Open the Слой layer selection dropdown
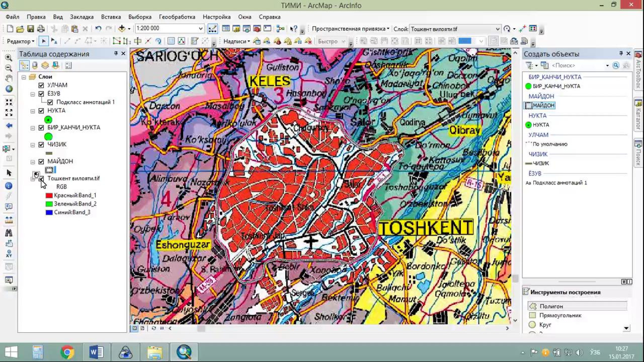The image size is (644, 362). 498,29
